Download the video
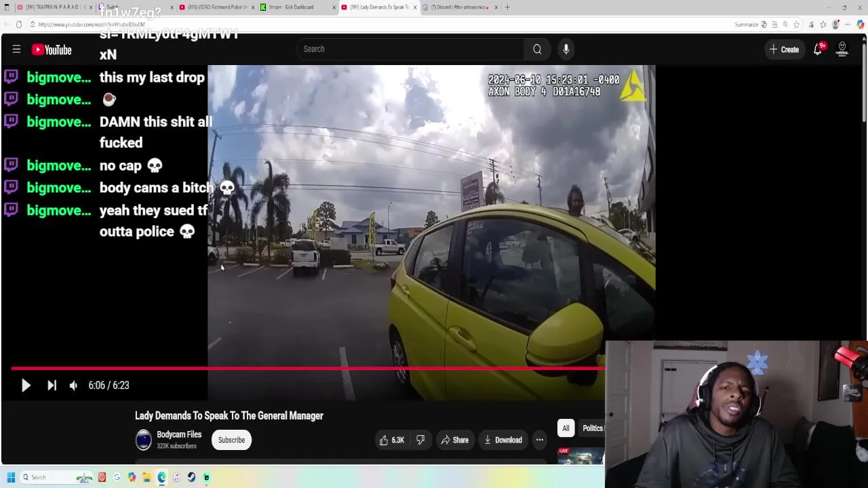 [502, 440]
